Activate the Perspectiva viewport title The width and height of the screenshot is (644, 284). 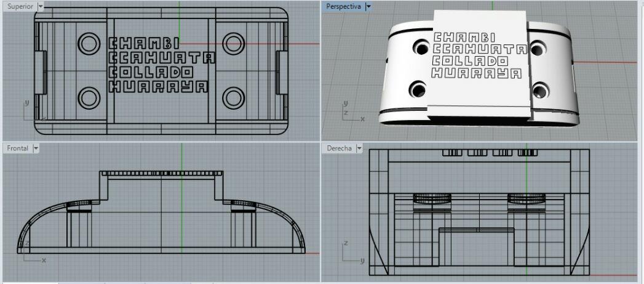click(x=343, y=7)
